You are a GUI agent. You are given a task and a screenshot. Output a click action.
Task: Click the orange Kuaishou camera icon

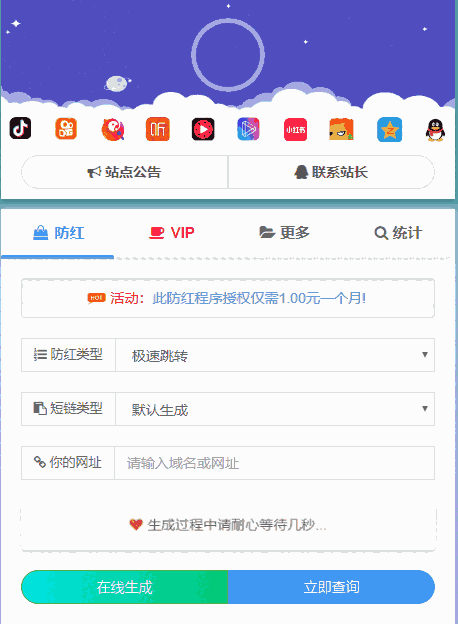tap(66, 129)
